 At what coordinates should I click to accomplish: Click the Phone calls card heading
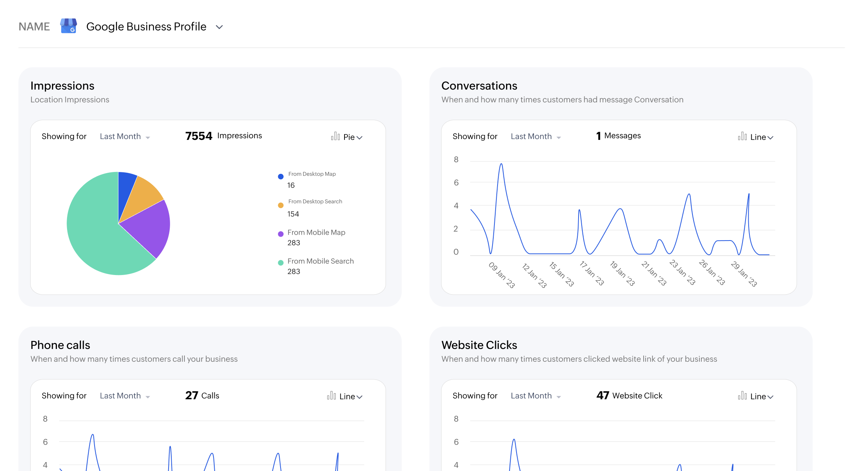(60, 345)
